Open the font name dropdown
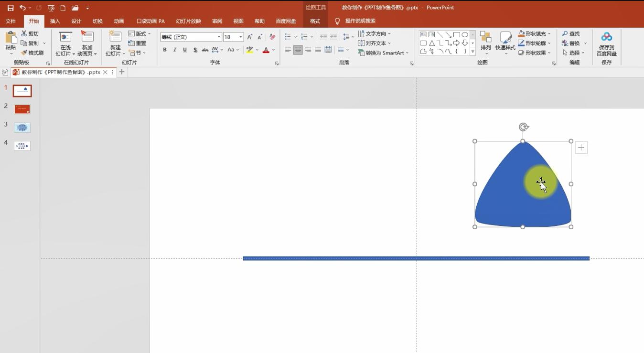The image size is (644, 353). tap(219, 37)
